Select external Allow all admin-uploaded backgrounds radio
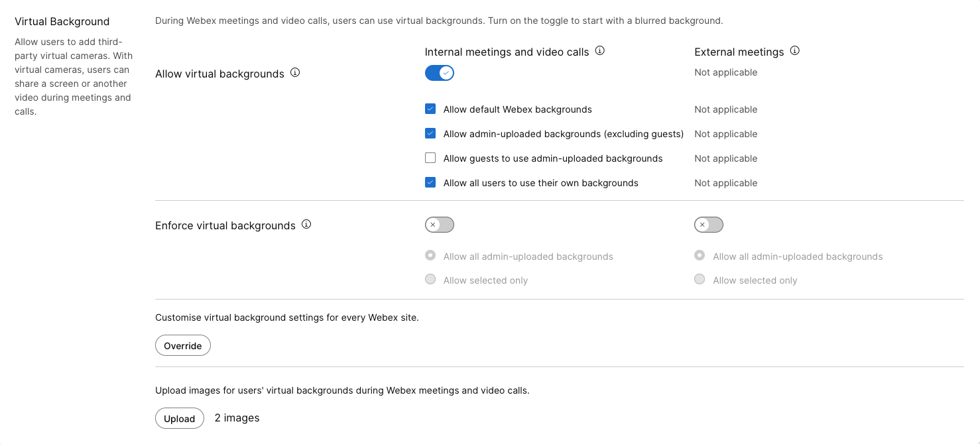The width and height of the screenshot is (980, 444). click(700, 256)
